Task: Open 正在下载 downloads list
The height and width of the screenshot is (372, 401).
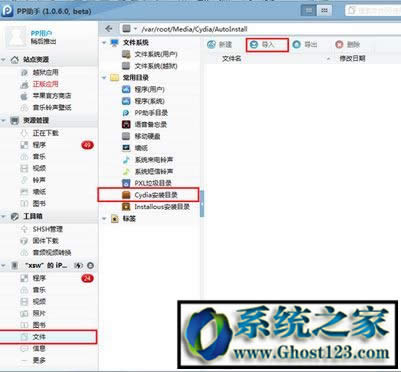Action: [x=45, y=133]
